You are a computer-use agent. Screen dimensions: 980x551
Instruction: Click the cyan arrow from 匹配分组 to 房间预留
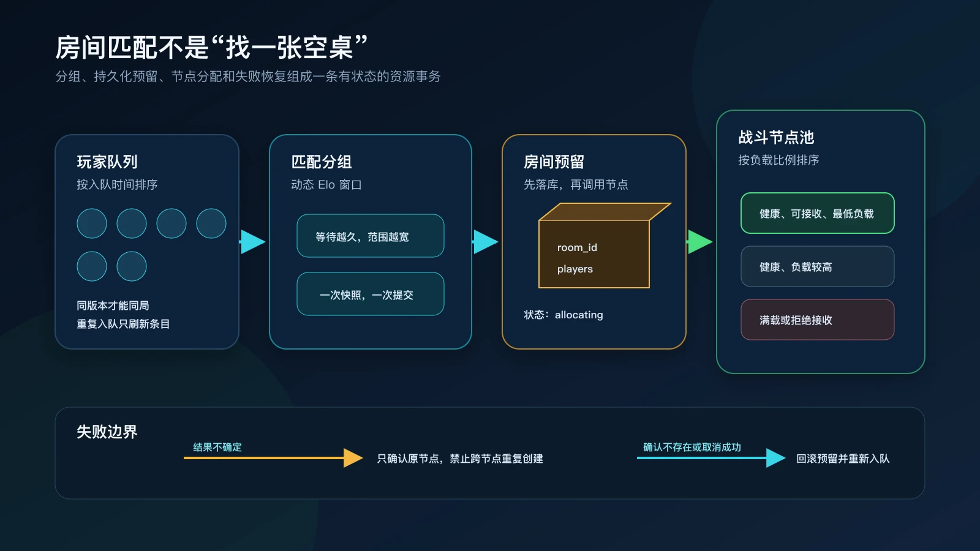(485, 242)
